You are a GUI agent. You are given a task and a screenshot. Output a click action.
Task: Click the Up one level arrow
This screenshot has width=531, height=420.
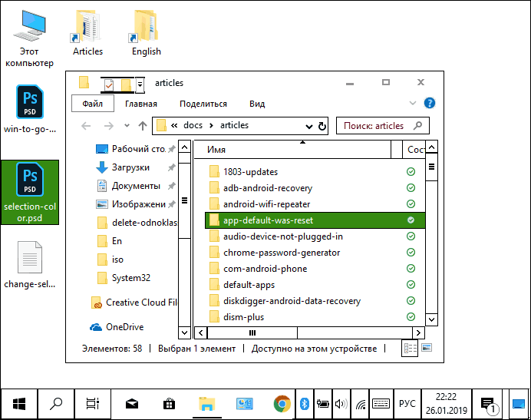143,126
